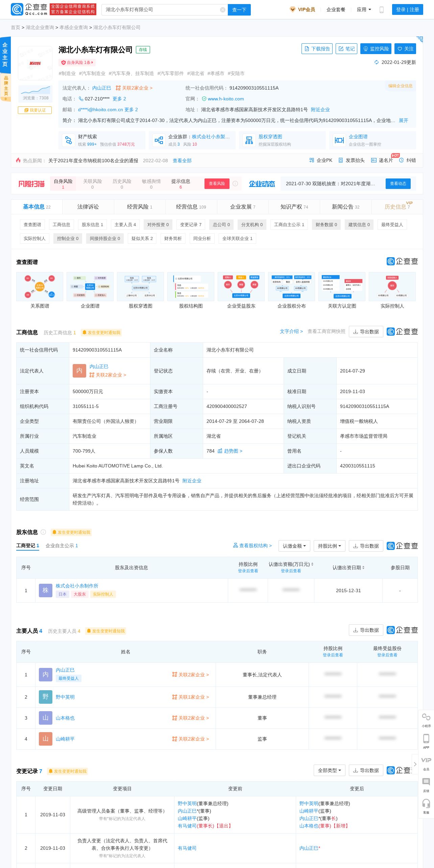Switch to the 经营风险 tab
The image size is (434, 868).
[x=140, y=207]
